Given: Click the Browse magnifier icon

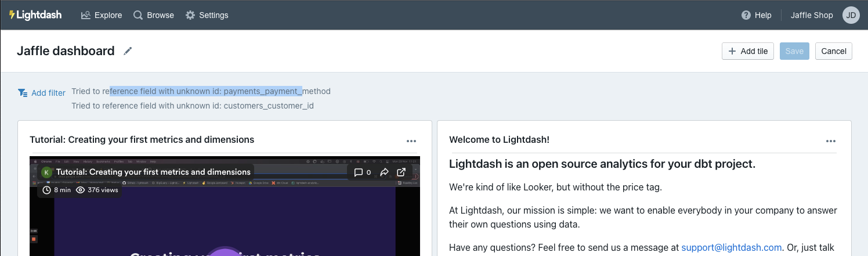Looking at the screenshot, I should pyautogui.click(x=138, y=15).
